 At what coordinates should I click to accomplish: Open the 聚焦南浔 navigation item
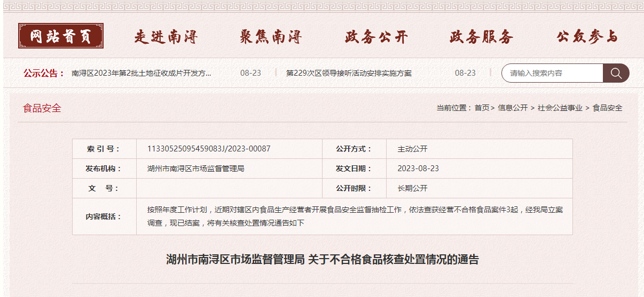coord(271,37)
